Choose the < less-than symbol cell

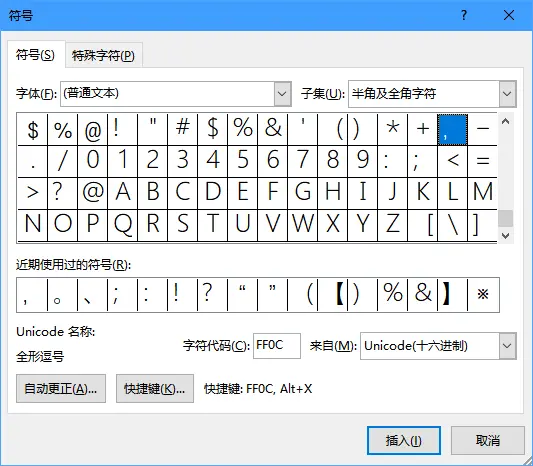452,161
